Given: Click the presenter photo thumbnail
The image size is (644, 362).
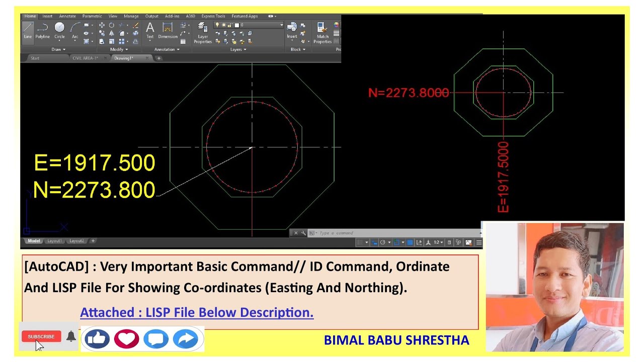Looking at the screenshot, I should (554, 287).
